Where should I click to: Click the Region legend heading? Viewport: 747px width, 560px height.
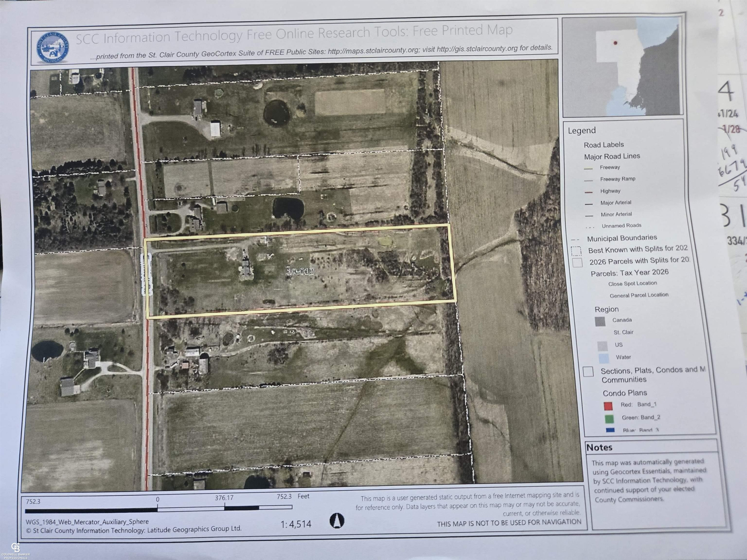[x=607, y=309]
